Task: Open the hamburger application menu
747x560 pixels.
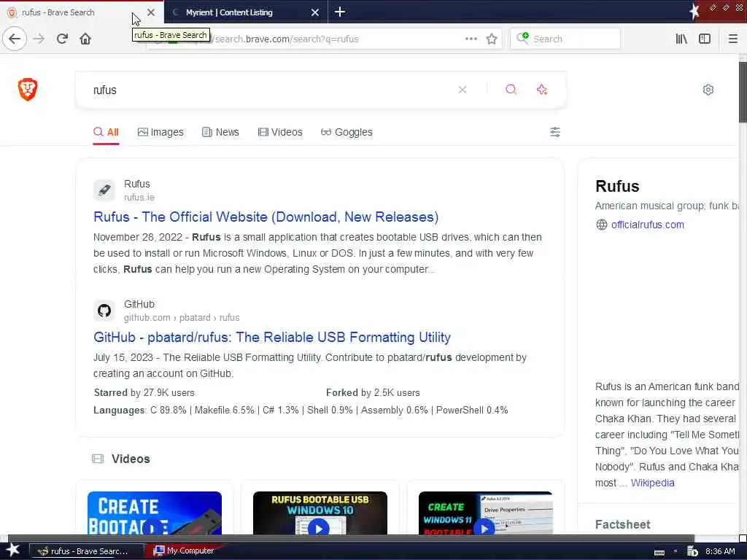Action: click(x=732, y=39)
